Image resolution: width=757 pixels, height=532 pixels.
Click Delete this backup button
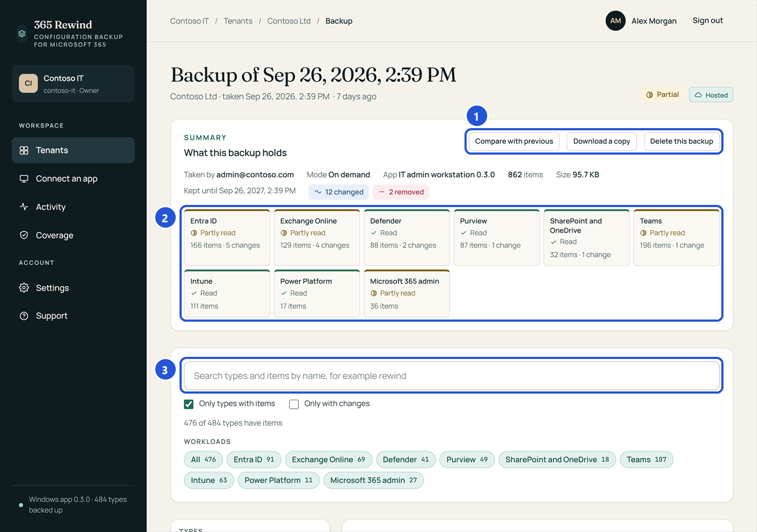(681, 141)
